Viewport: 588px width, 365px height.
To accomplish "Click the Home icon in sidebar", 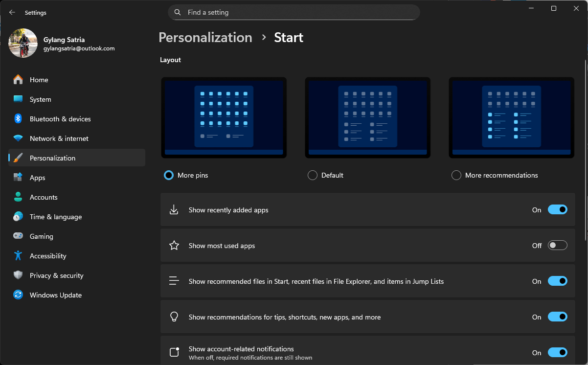I will pos(18,80).
